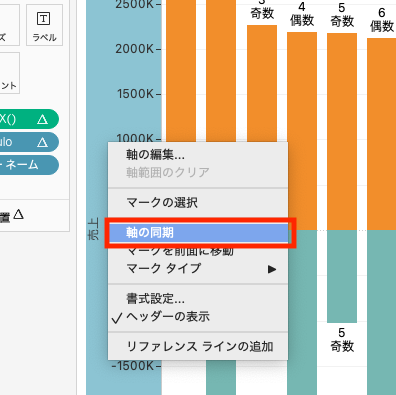396x395 pixels.
Task: Click the delta icon beside 置 label
Action: [19, 214]
